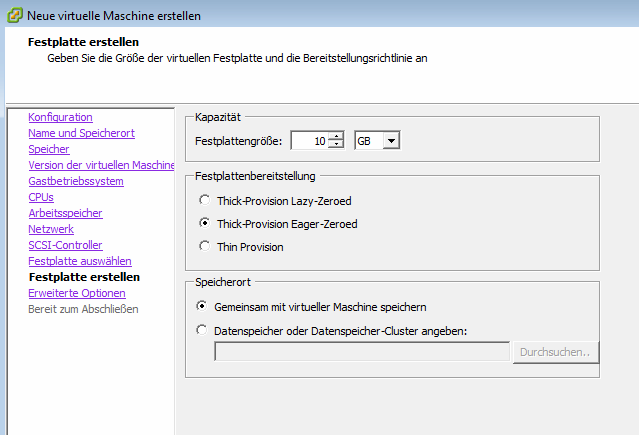Viewport: 639px width, 435px height.
Task: Navigate to SCSI-Controller step
Action: (x=65, y=245)
